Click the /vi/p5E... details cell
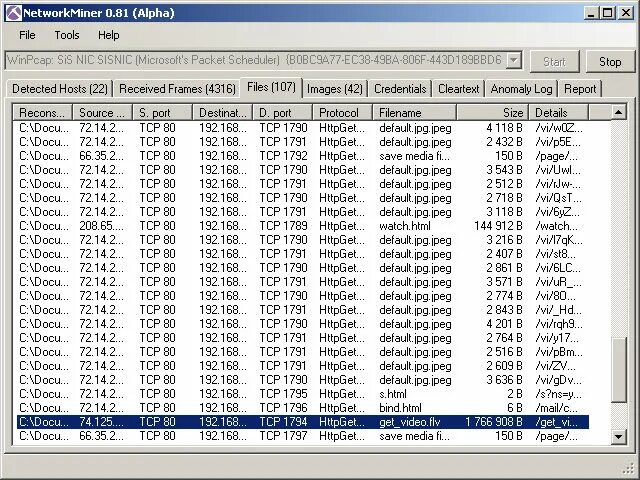Screen dimensions: 640x480 point(558,142)
